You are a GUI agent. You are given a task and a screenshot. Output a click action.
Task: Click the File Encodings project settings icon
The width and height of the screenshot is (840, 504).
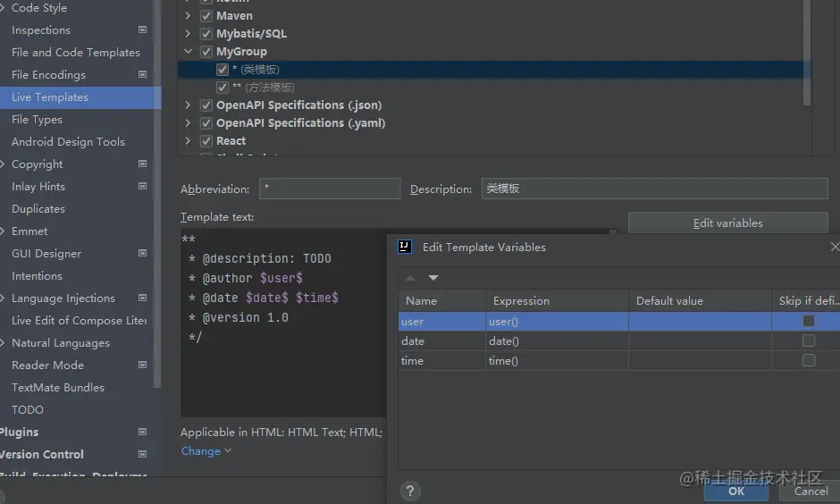tap(142, 74)
